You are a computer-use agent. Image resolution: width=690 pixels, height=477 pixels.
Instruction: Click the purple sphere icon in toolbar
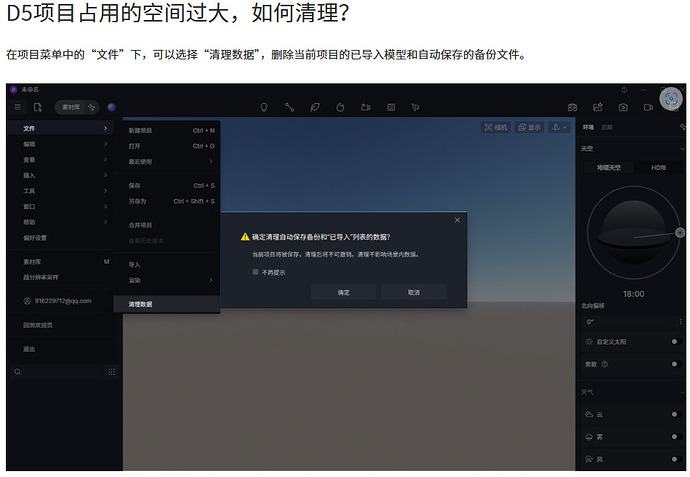point(112,107)
